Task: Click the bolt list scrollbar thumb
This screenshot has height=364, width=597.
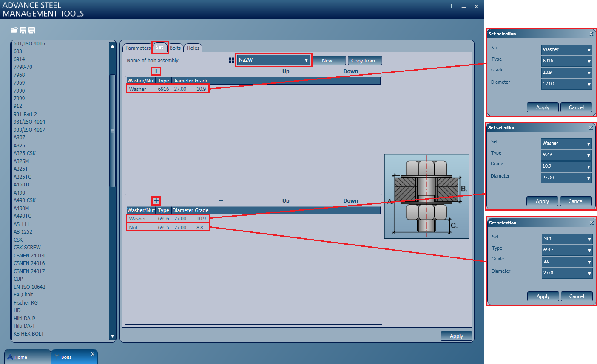Action: click(x=112, y=131)
